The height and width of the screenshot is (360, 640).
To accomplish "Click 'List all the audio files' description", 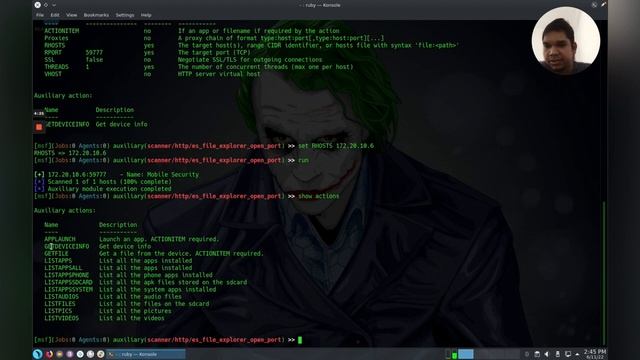I will (140, 296).
